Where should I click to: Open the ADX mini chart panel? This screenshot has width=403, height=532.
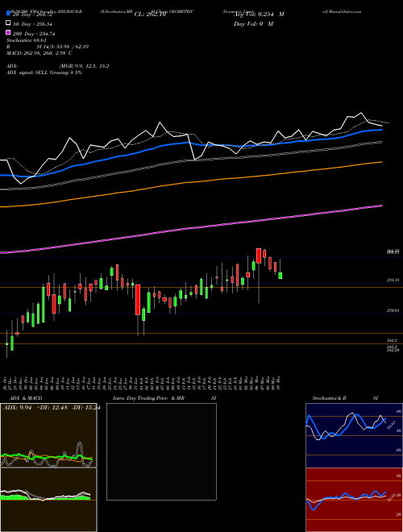point(48,435)
